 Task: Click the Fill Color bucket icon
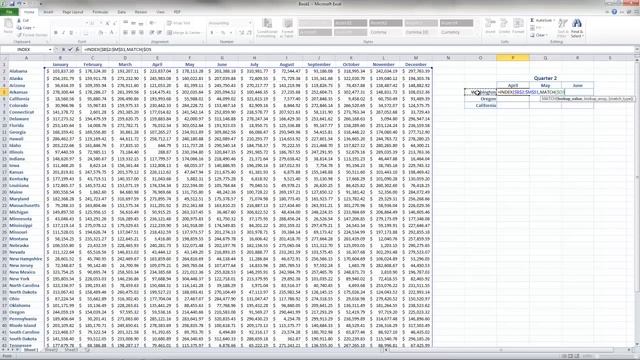pos(101,33)
